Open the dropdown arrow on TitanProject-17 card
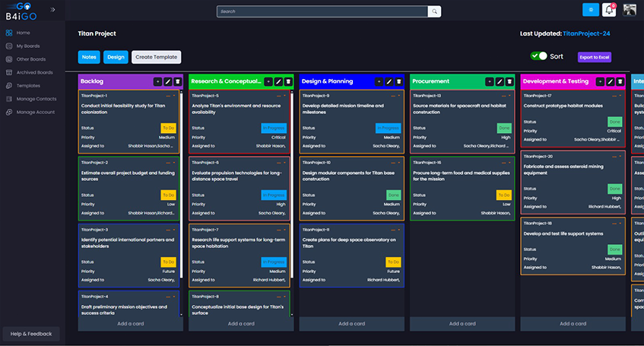The height and width of the screenshot is (346, 644). tap(622, 96)
